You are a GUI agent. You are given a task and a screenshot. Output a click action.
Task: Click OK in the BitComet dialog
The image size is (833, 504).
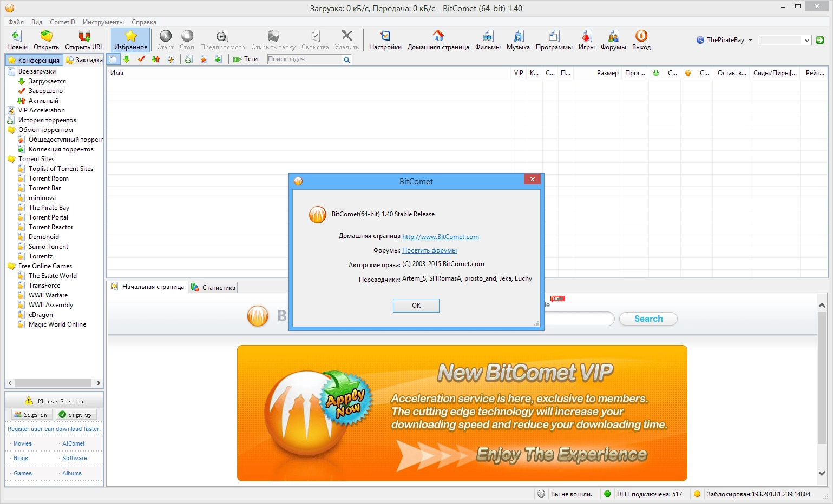(x=416, y=306)
